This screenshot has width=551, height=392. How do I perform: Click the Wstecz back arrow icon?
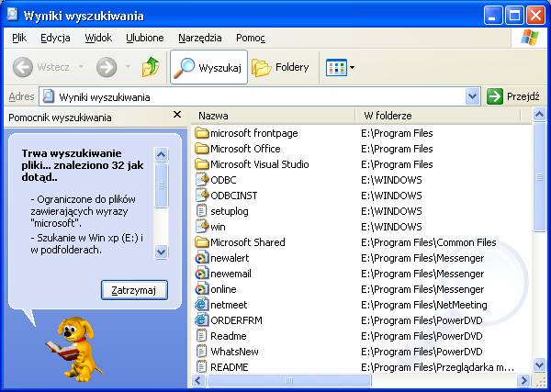click(23, 67)
